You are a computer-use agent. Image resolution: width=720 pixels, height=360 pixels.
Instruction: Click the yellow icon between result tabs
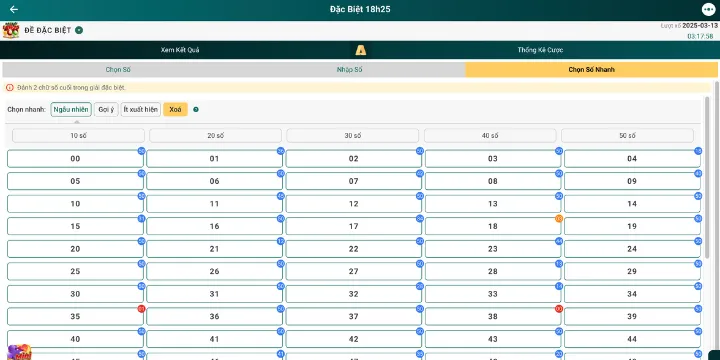(360, 50)
